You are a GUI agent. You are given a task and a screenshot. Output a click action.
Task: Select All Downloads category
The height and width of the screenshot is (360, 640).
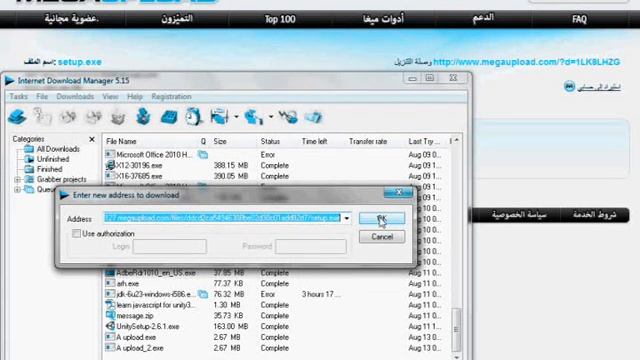pyautogui.click(x=58, y=149)
